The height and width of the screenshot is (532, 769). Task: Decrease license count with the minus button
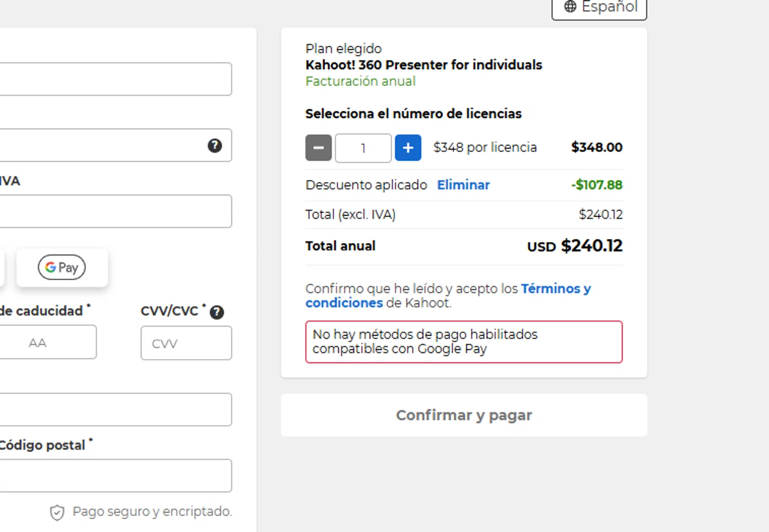click(318, 148)
